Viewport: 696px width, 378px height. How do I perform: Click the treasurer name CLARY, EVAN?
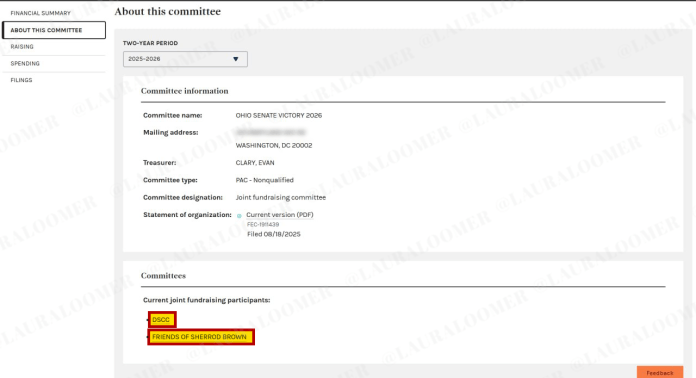tap(255, 163)
